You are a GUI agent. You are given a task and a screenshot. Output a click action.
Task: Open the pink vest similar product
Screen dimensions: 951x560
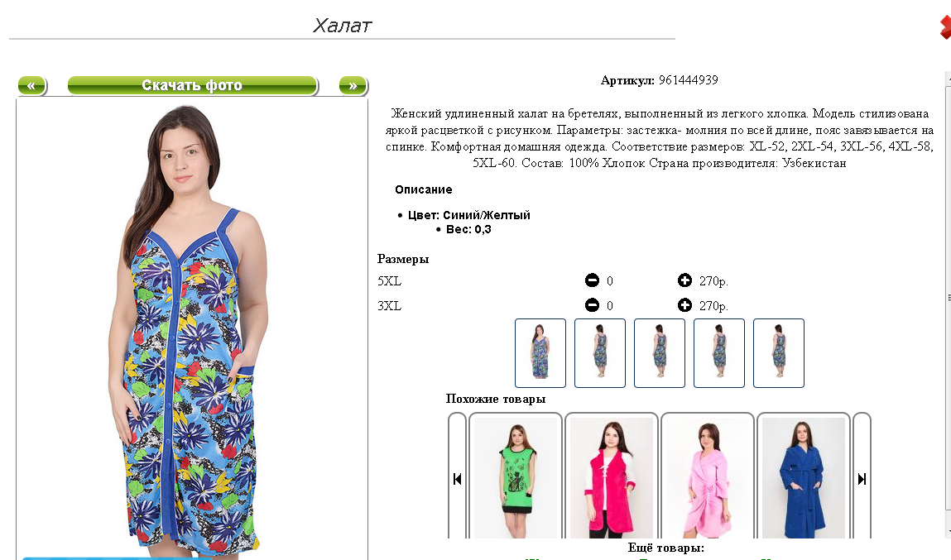pos(612,477)
